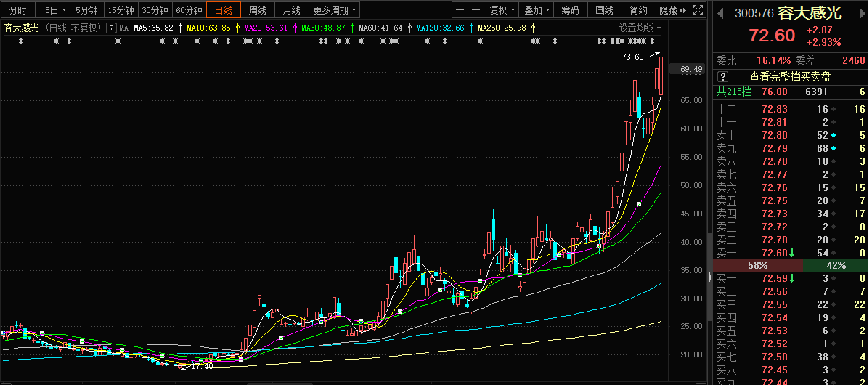Click diamond indicator on 卖九 row

tap(834, 148)
